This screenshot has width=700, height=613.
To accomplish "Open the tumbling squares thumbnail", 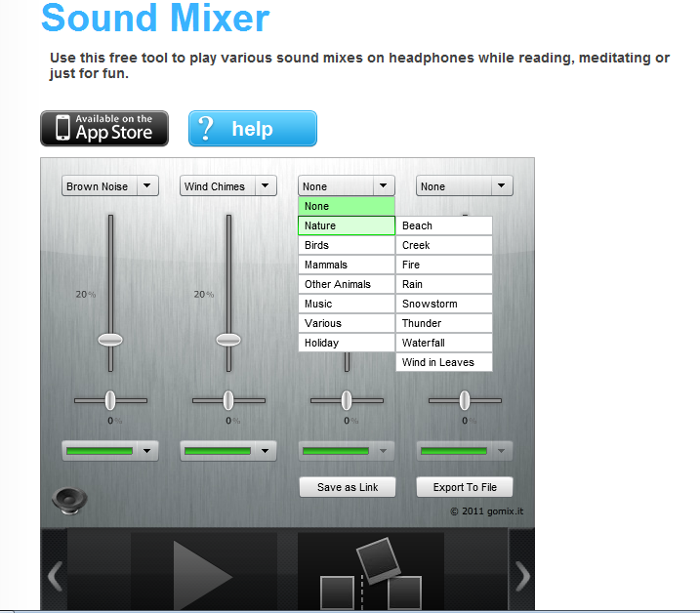I will pyautogui.click(x=371, y=571).
